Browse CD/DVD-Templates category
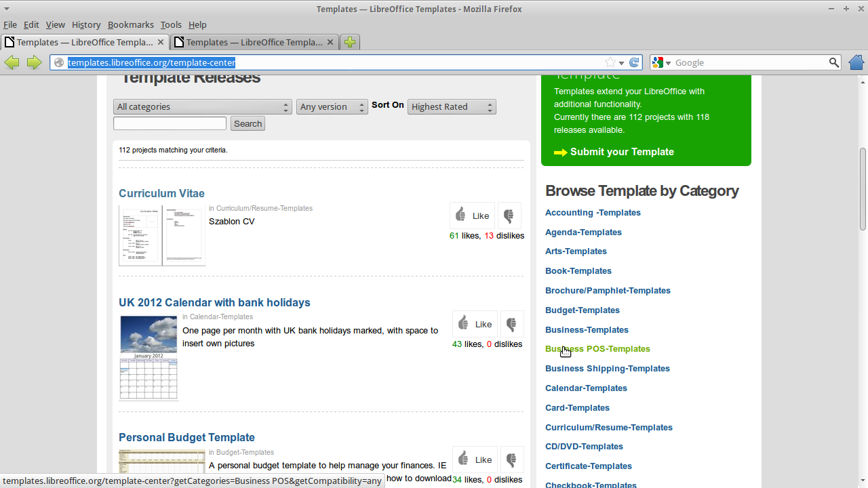Screen dimensions: 868x488 (584, 446)
